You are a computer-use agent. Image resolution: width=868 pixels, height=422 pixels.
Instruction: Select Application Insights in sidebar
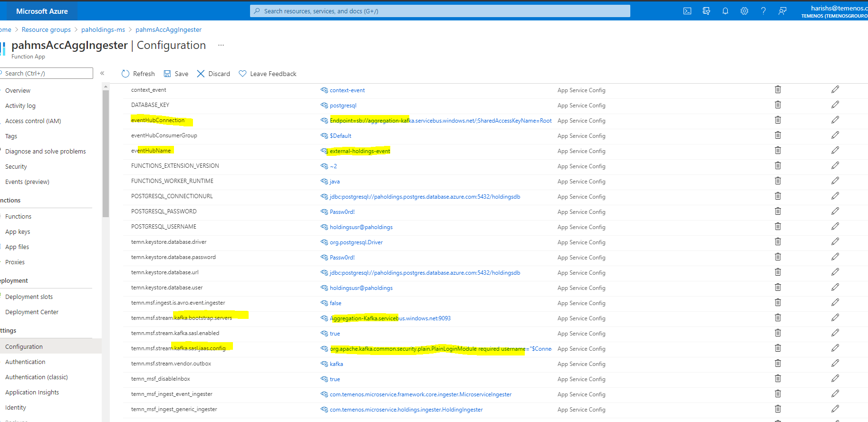[32, 392]
